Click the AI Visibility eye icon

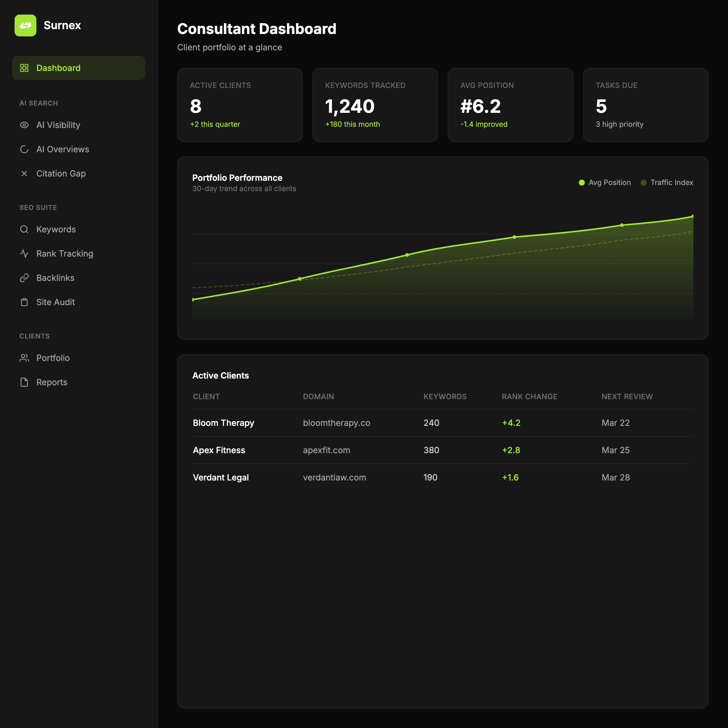coord(24,125)
